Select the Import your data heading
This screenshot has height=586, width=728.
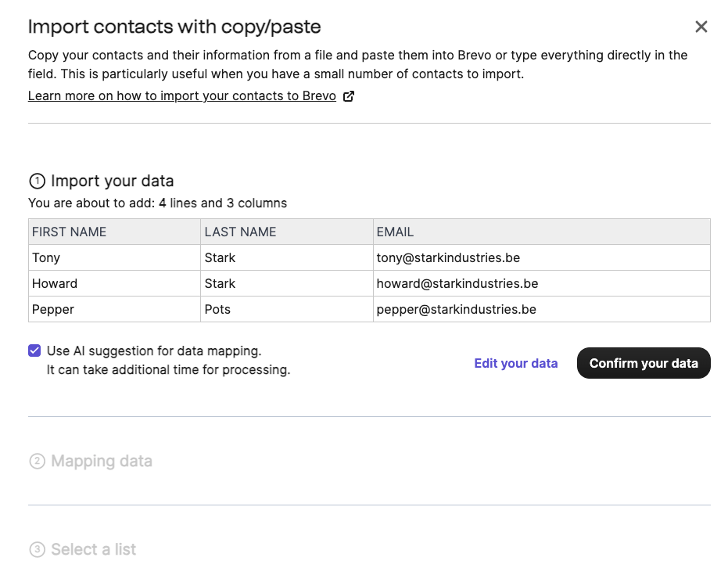tap(112, 182)
